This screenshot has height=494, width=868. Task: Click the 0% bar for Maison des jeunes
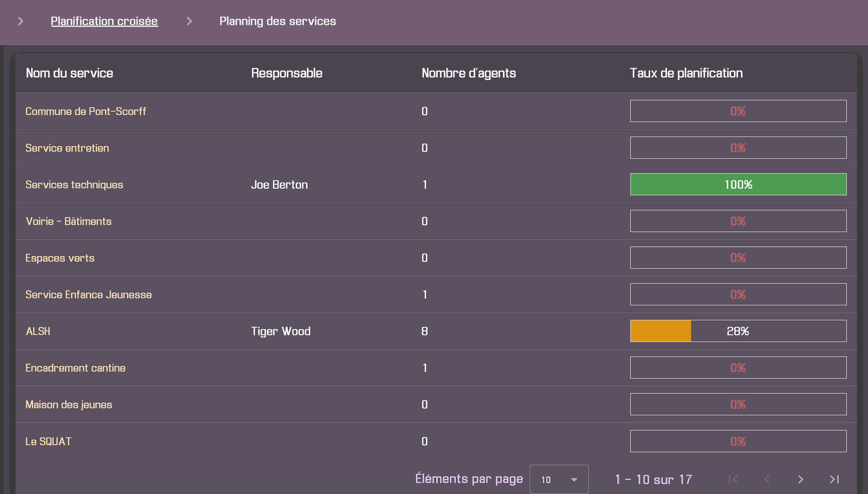pyautogui.click(x=738, y=404)
